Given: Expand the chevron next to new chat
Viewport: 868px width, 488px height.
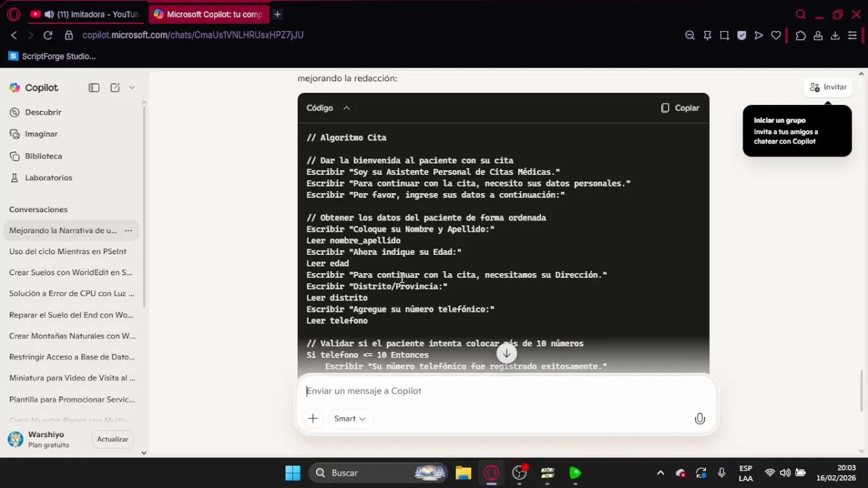Looking at the screenshot, I should [132, 87].
